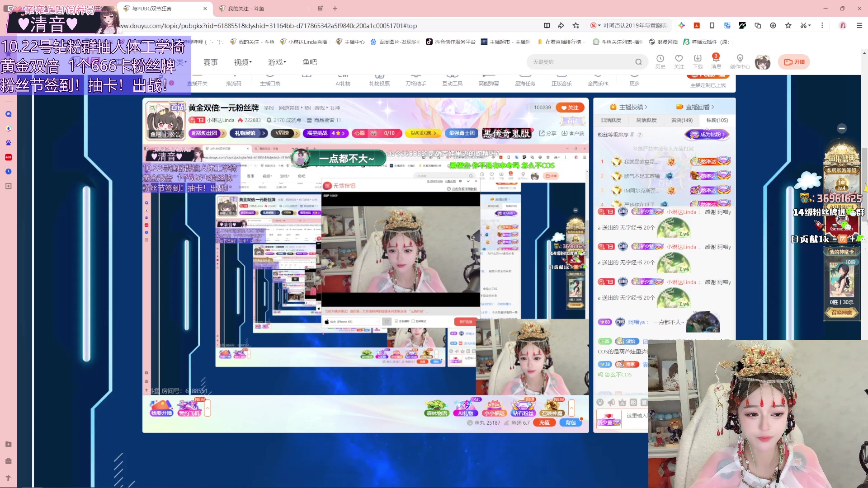Expand the 游戏 dropdown in navigation
Screen dimensions: 868x488
click(x=277, y=62)
